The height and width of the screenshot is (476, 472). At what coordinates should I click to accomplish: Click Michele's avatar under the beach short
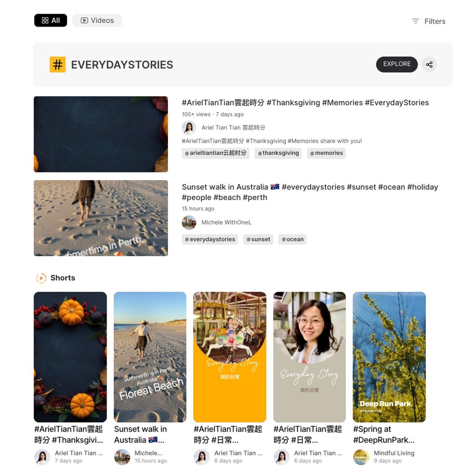(122, 457)
